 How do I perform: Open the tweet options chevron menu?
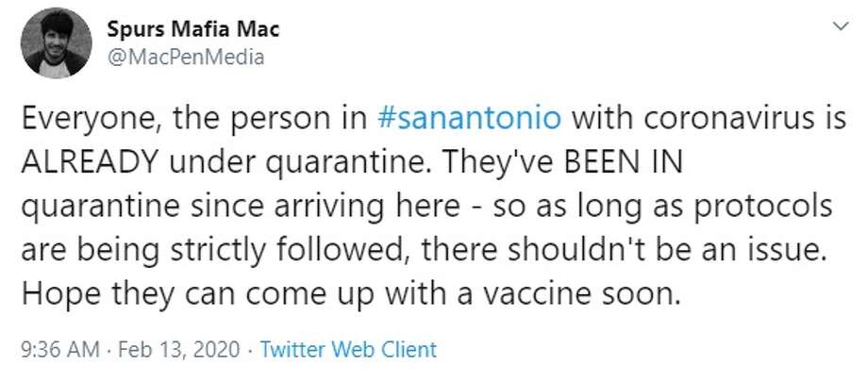click(841, 26)
